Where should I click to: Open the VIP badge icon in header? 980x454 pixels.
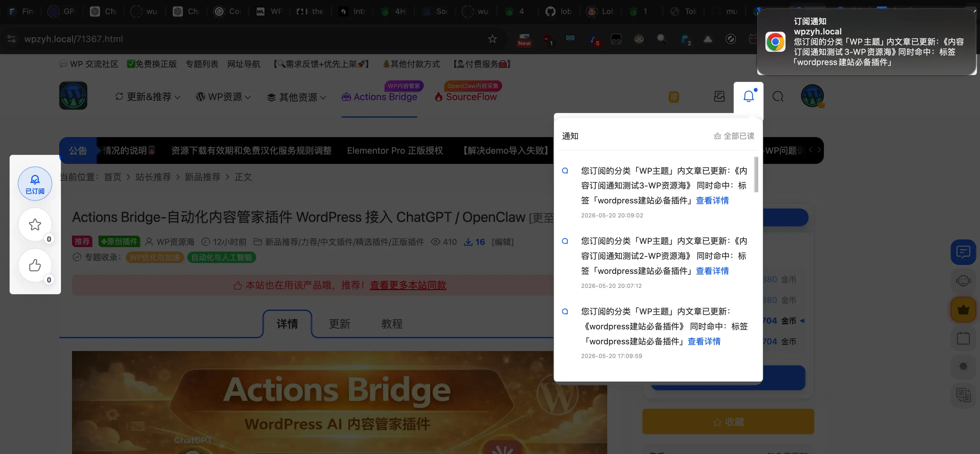click(674, 97)
